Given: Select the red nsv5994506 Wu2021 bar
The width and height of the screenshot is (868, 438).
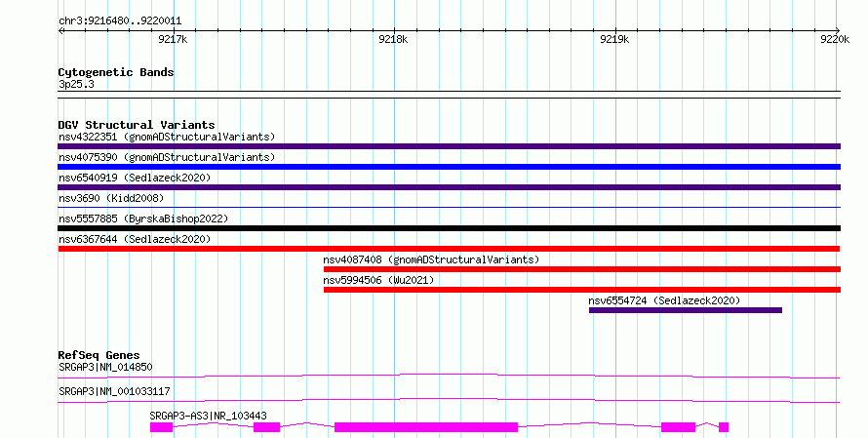Looking at the screenshot, I should point(582,290).
